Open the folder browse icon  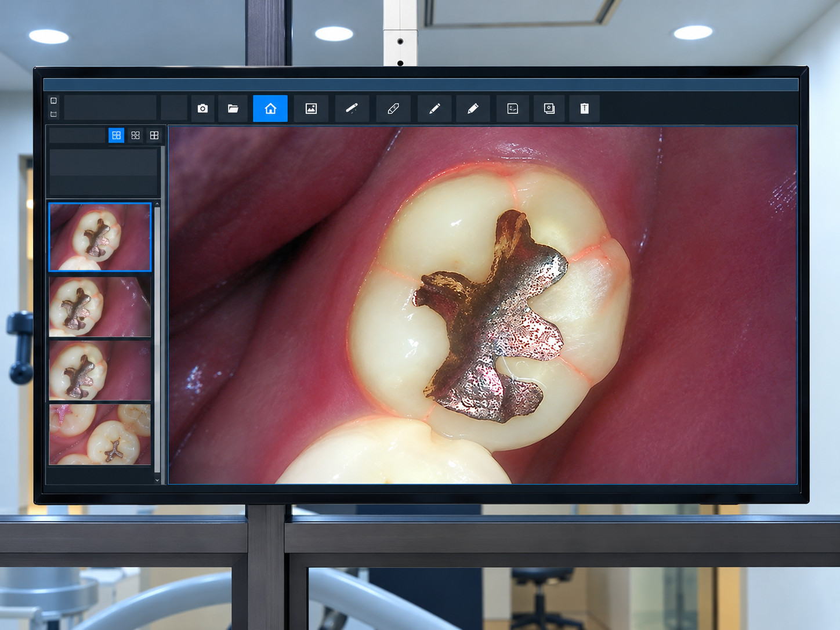[233, 108]
